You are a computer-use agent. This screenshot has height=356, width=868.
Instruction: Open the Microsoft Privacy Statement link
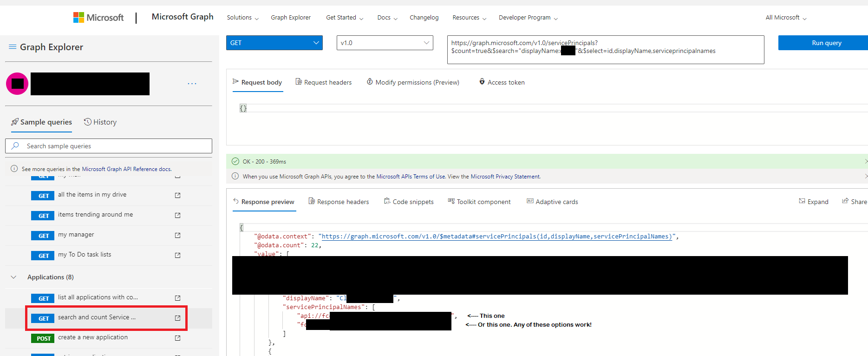[505, 177]
